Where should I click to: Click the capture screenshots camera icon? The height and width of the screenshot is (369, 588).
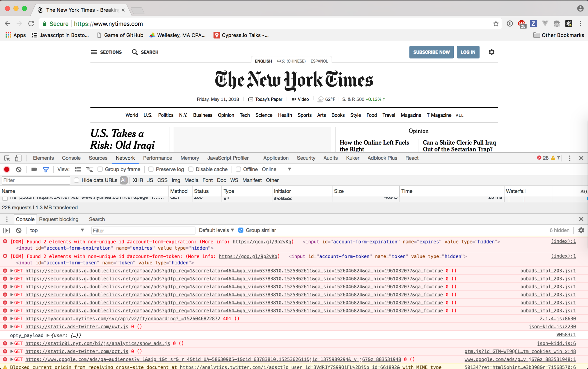(x=34, y=169)
